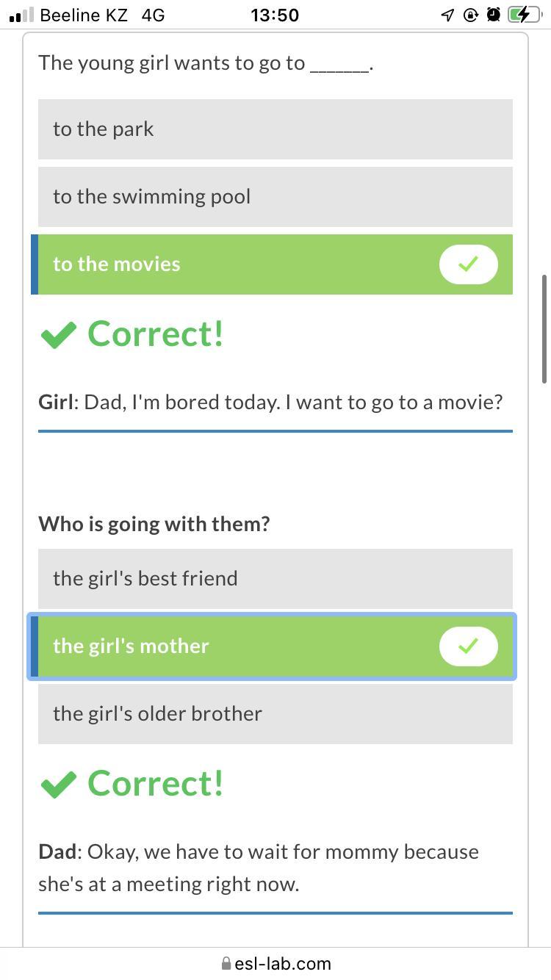Image resolution: width=551 pixels, height=980 pixels.
Task: Tap the alarm clock status icon
Action: 493,15
